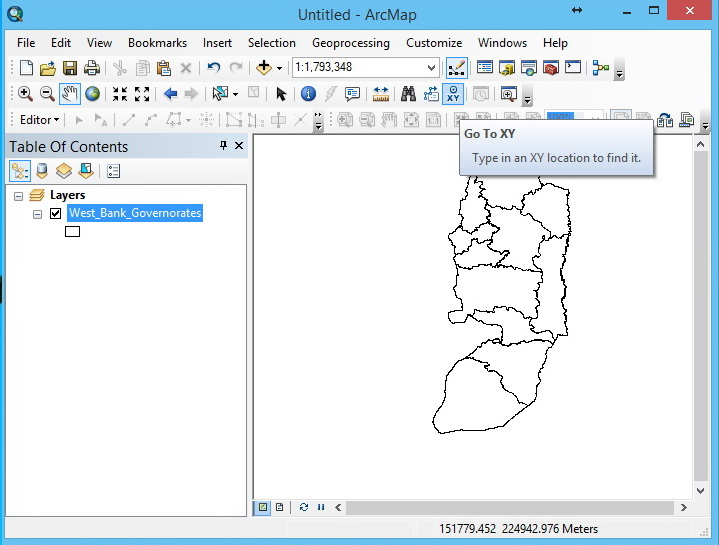The image size is (719, 545).
Task: Save the map document
Action: [70, 68]
